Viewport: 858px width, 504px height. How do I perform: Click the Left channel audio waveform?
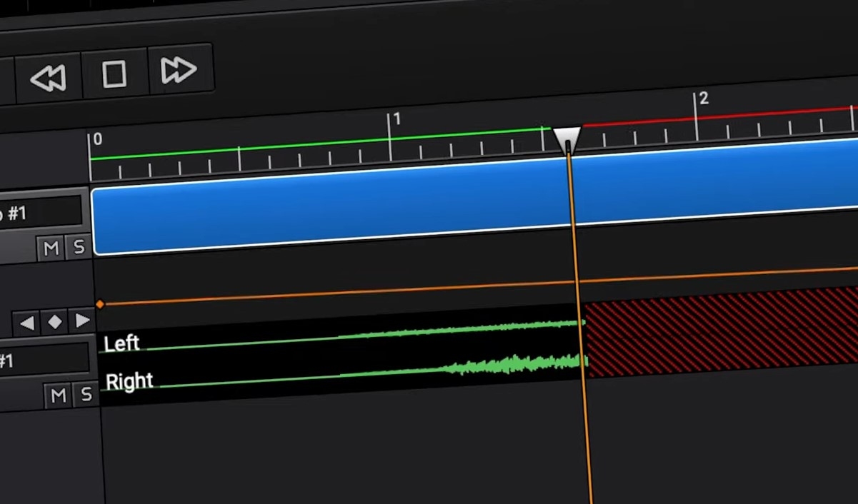[464, 331]
